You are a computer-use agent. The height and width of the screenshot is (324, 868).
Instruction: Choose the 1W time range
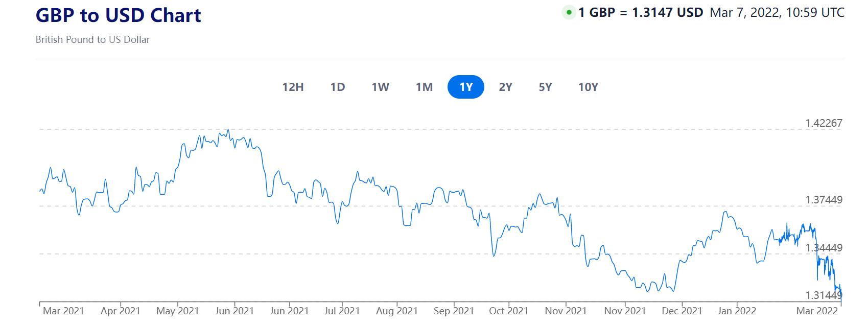(x=380, y=87)
